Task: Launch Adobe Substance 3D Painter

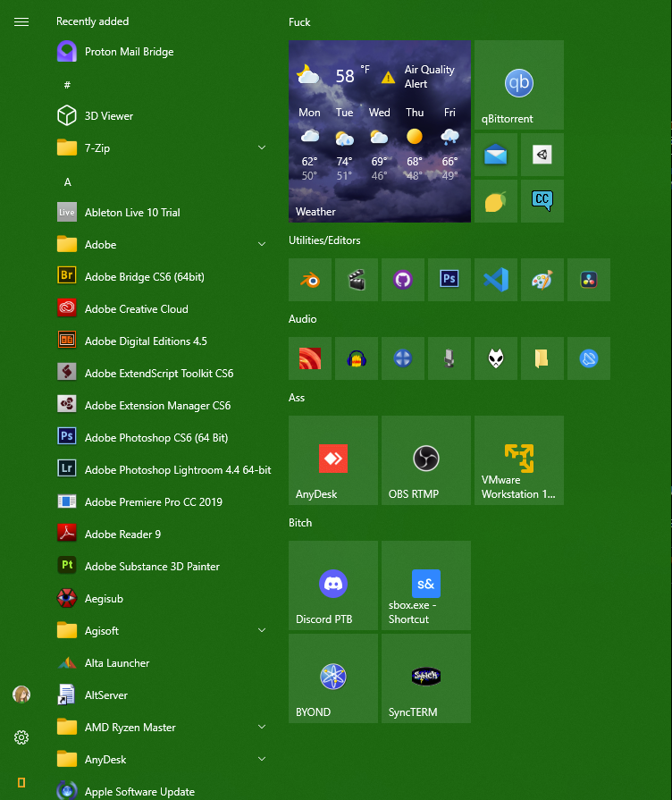Action: click(x=164, y=566)
